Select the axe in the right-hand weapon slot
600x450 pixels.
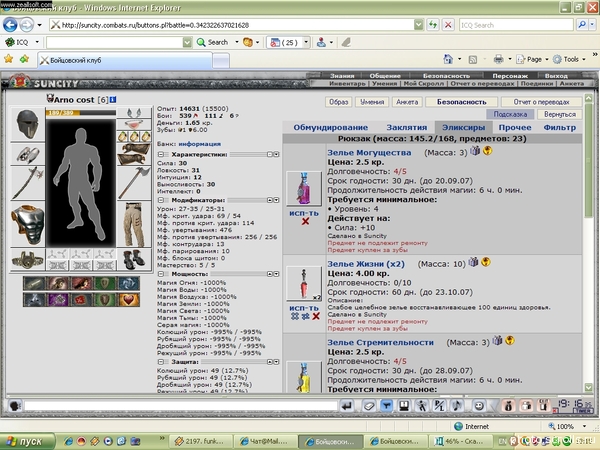[x=134, y=183]
